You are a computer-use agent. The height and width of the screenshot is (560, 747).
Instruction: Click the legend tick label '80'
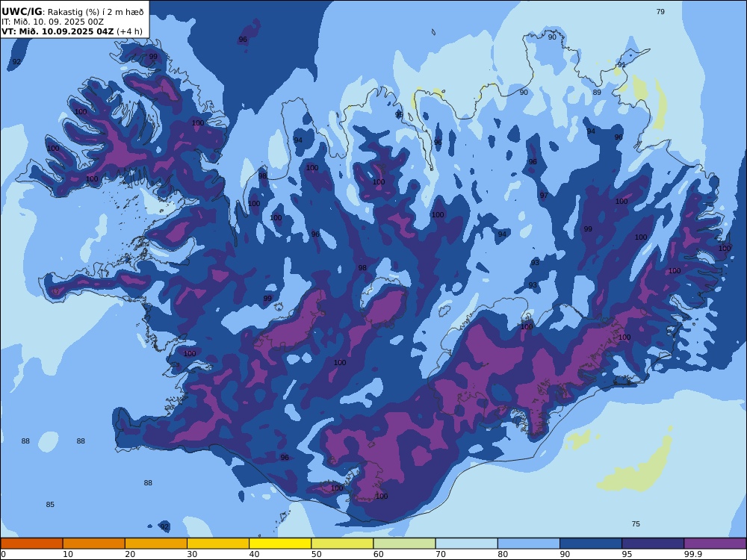pyautogui.click(x=503, y=554)
